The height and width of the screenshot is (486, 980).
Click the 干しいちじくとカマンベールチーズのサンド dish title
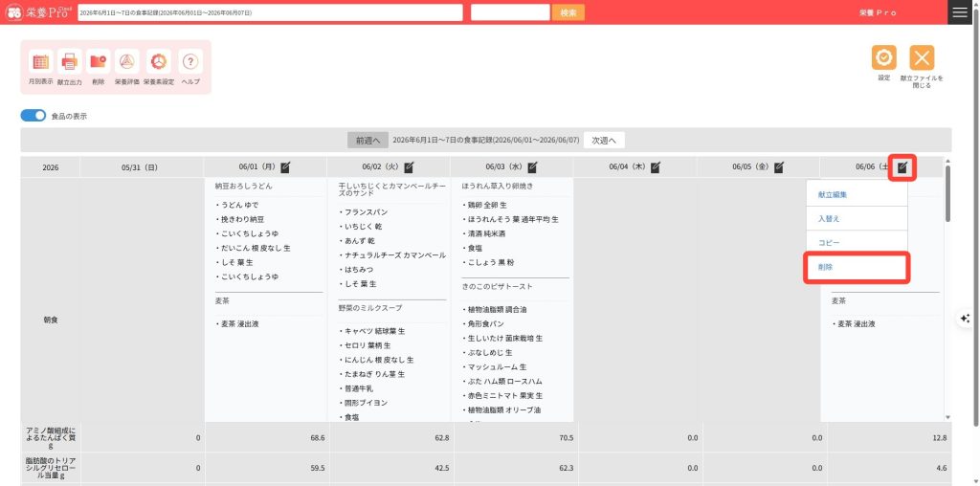pyautogui.click(x=391, y=189)
